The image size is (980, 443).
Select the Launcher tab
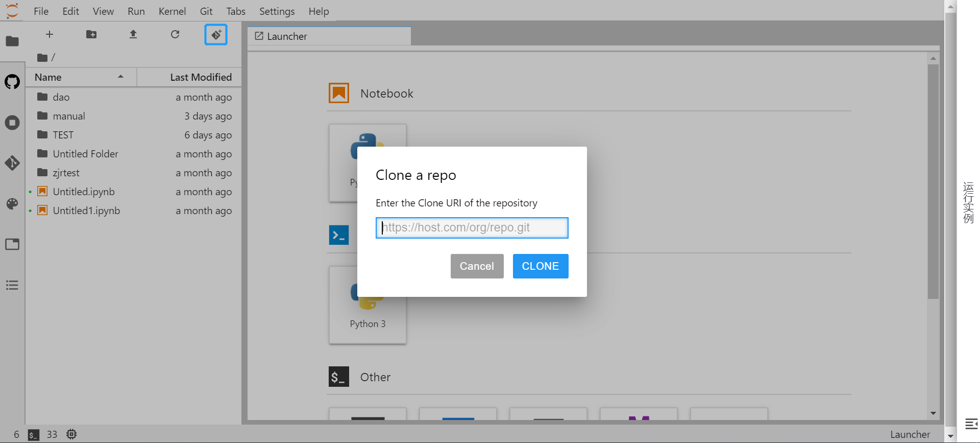click(329, 36)
